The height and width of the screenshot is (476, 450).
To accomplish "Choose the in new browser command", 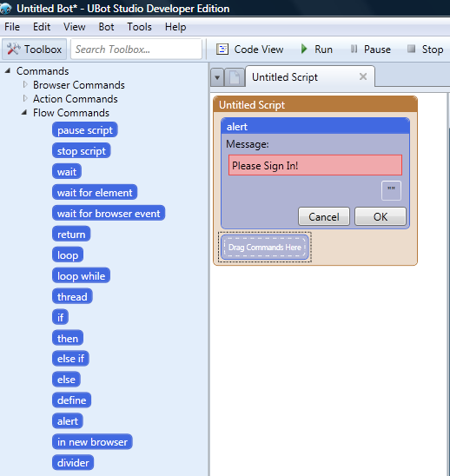I will [x=92, y=442].
